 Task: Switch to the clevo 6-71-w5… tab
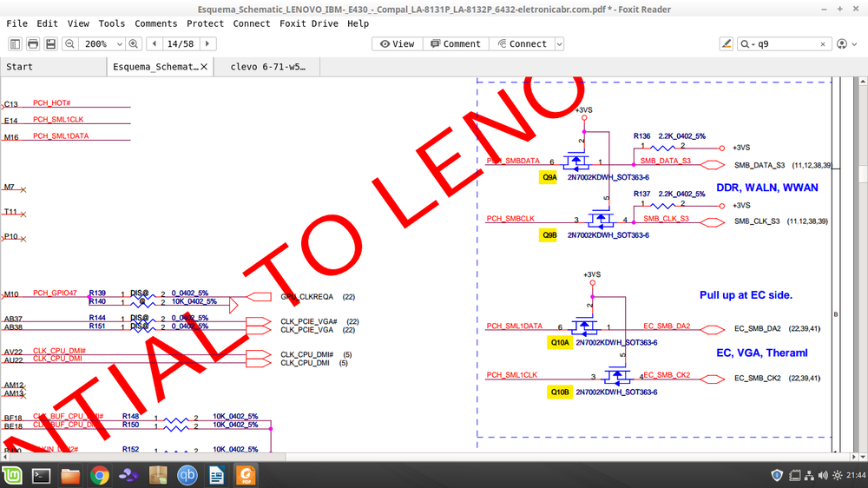[x=267, y=67]
